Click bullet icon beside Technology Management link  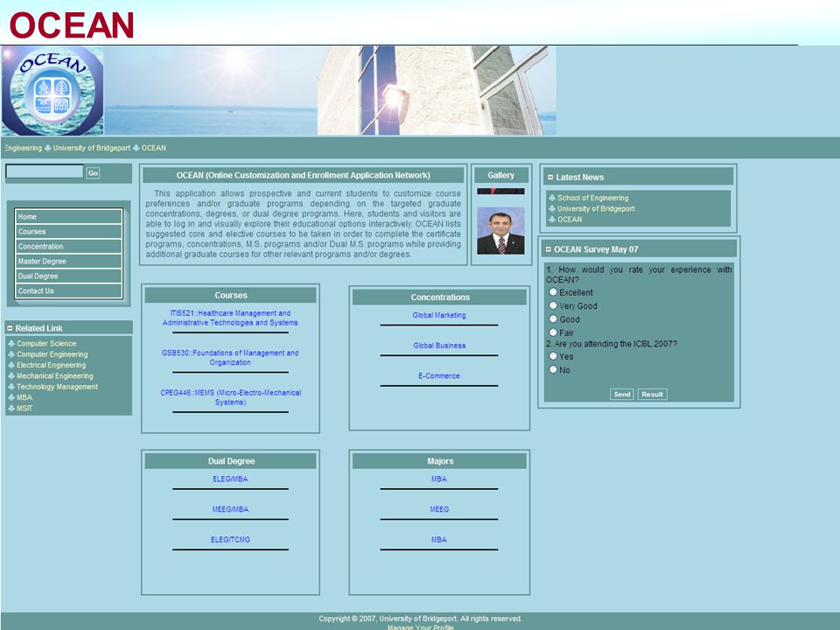pos(11,386)
